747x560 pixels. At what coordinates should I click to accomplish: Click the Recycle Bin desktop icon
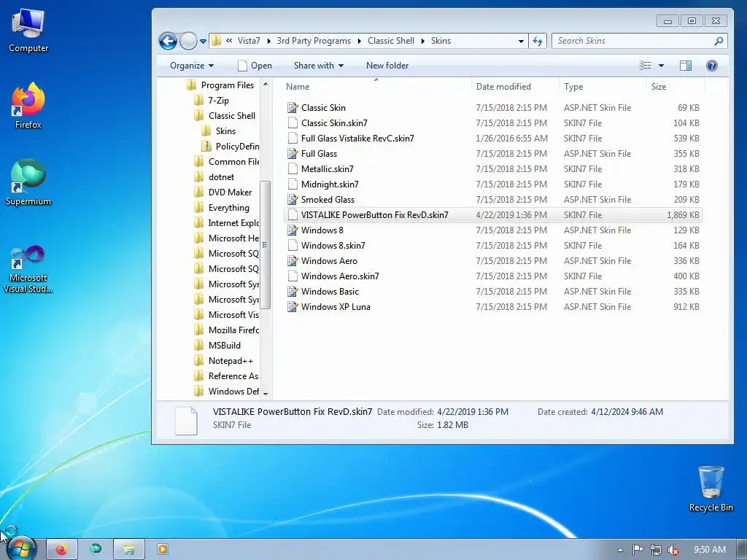tap(711, 489)
